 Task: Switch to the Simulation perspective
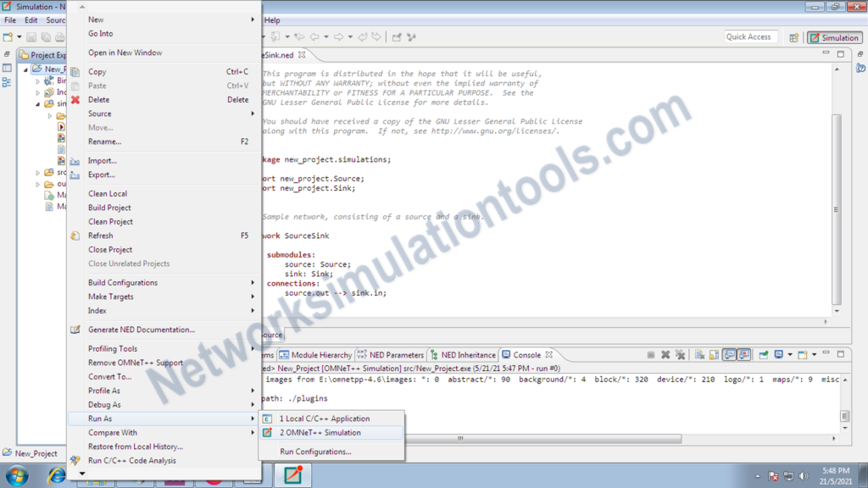coord(834,37)
